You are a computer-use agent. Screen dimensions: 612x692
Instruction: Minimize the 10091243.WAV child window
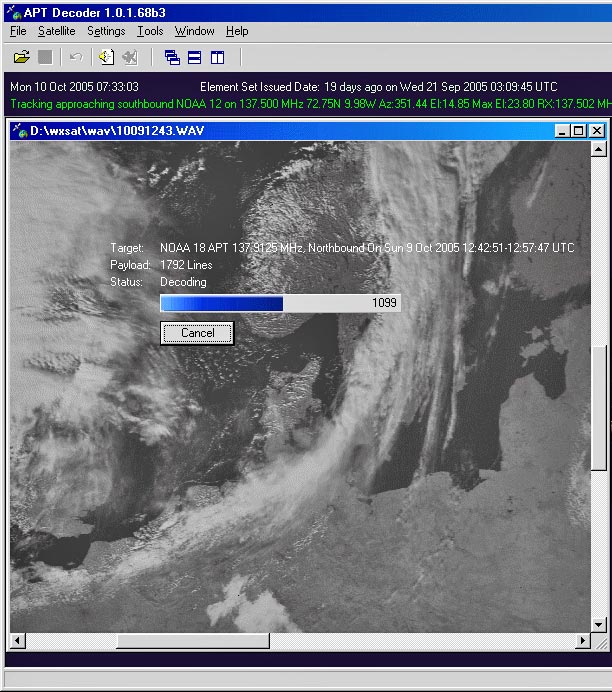pyautogui.click(x=562, y=131)
